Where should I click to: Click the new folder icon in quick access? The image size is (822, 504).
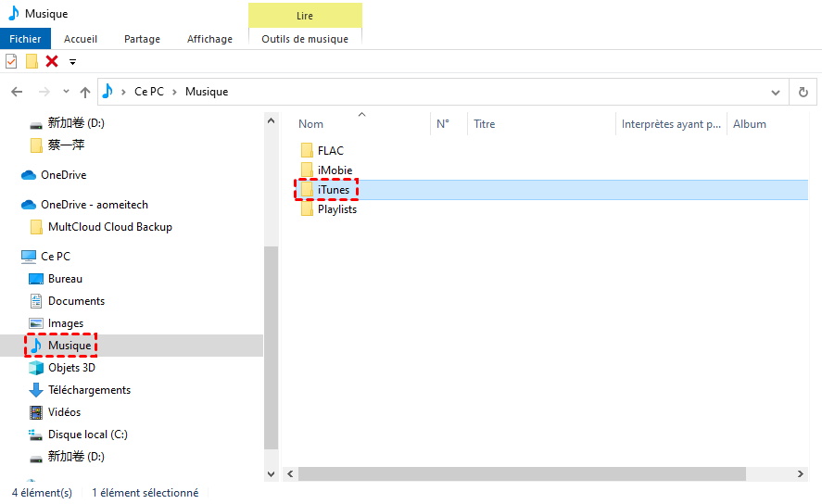(x=32, y=61)
